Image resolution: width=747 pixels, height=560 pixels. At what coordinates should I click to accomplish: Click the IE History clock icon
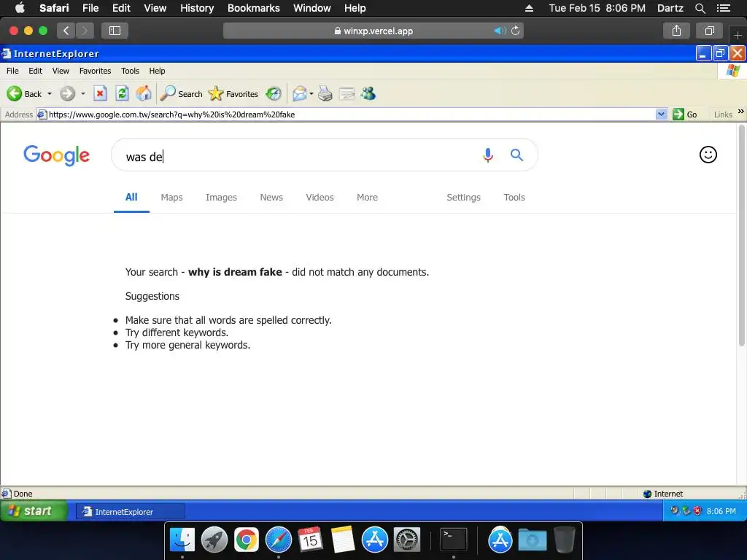pyautogui.click(x=274, y=93)
